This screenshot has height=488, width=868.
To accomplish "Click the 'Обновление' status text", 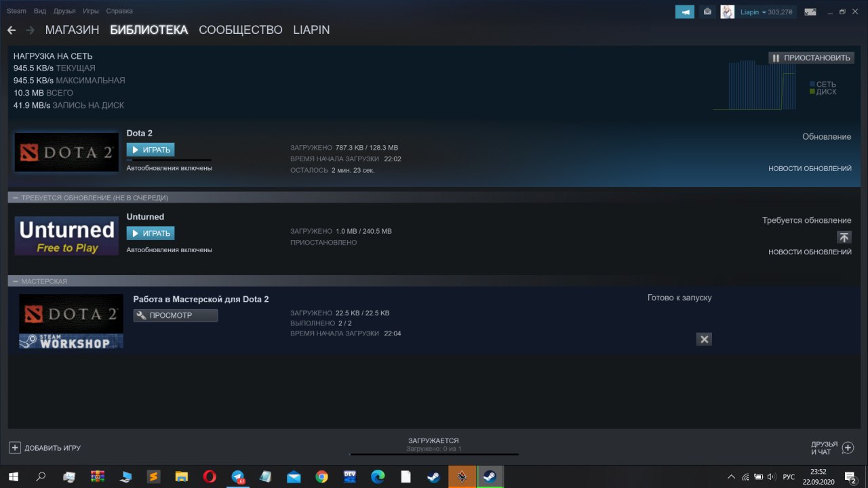I will 827,137.
